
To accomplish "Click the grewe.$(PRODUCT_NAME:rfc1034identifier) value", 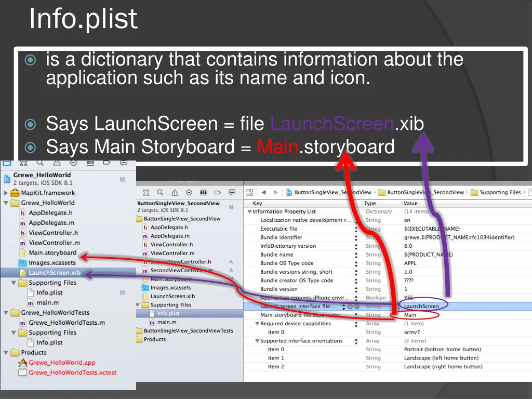I will pos(459,237).
